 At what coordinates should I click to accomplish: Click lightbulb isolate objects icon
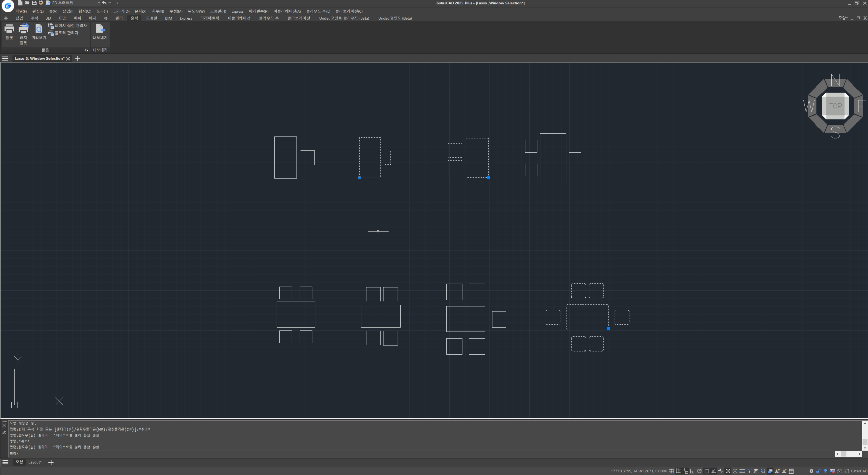pos(825,471)
